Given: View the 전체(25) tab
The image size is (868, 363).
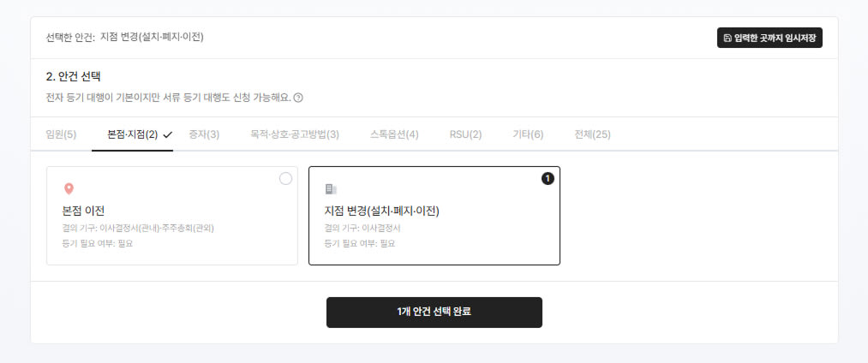Looking at the screenshot, I should click(592, 134).
